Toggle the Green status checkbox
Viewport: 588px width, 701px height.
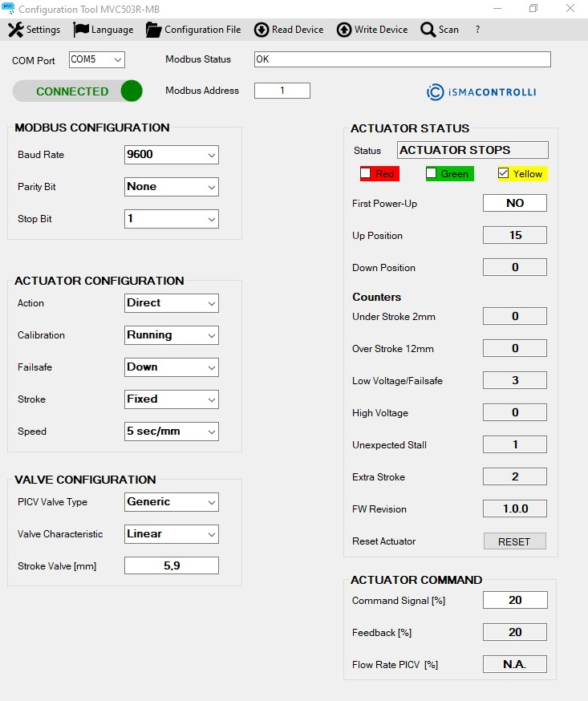(x=432, y=173)
